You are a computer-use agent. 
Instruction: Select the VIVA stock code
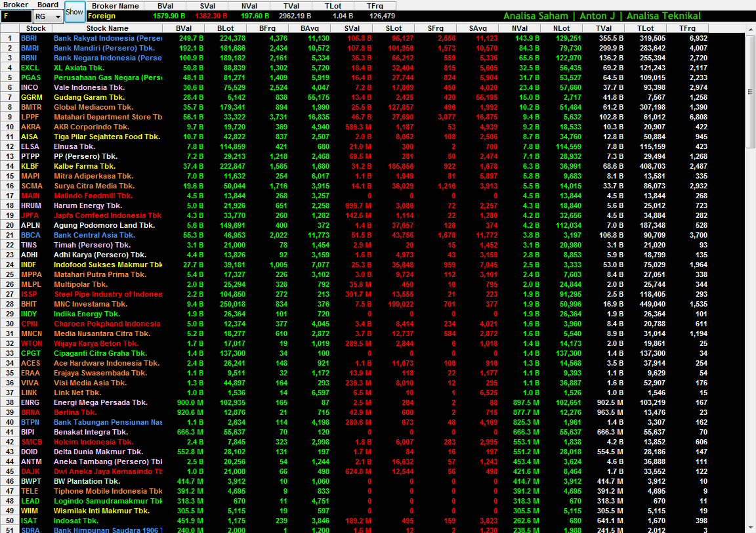[x=30, y=383]
